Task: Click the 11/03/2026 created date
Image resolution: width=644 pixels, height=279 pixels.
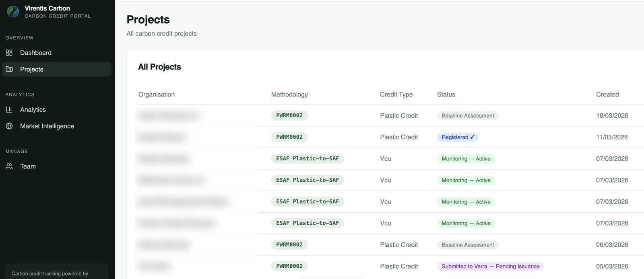Action: (612, 137)
